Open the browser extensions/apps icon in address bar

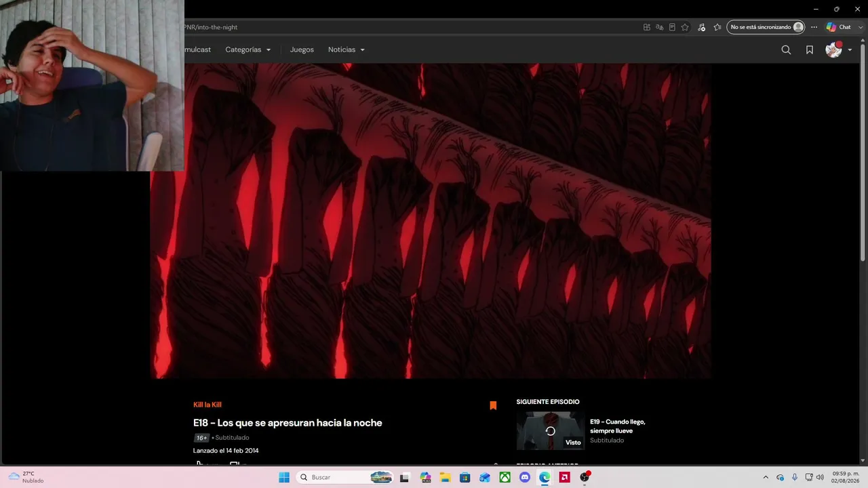647,27
